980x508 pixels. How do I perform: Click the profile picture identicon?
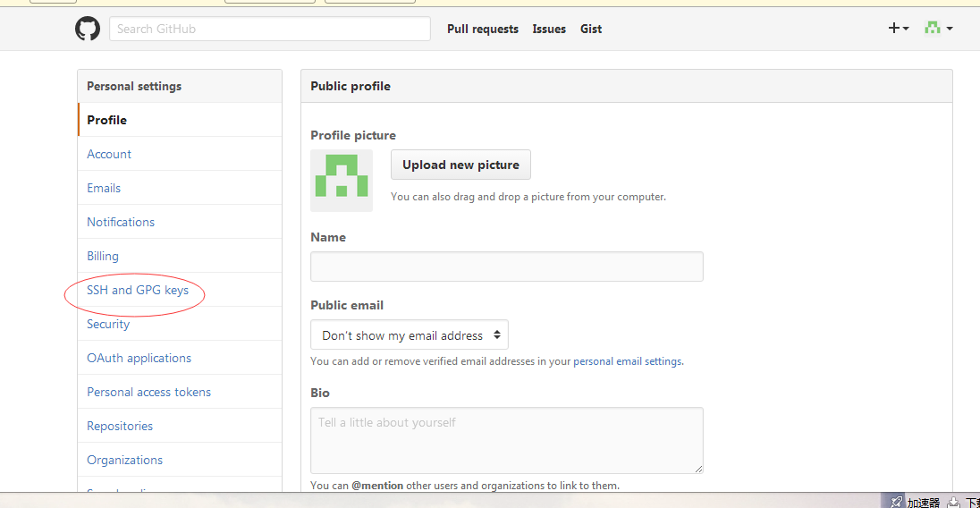[x=342, y=181]
